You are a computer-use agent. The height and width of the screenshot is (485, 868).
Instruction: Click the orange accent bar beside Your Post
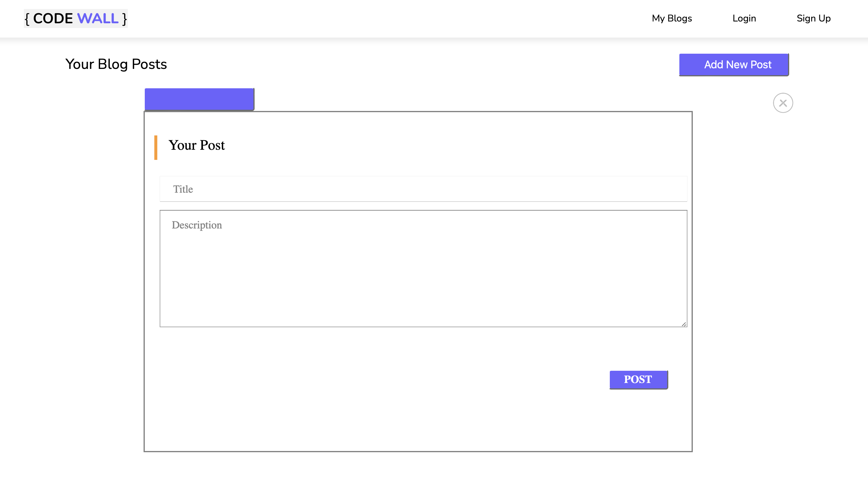(x=156, y=146)
